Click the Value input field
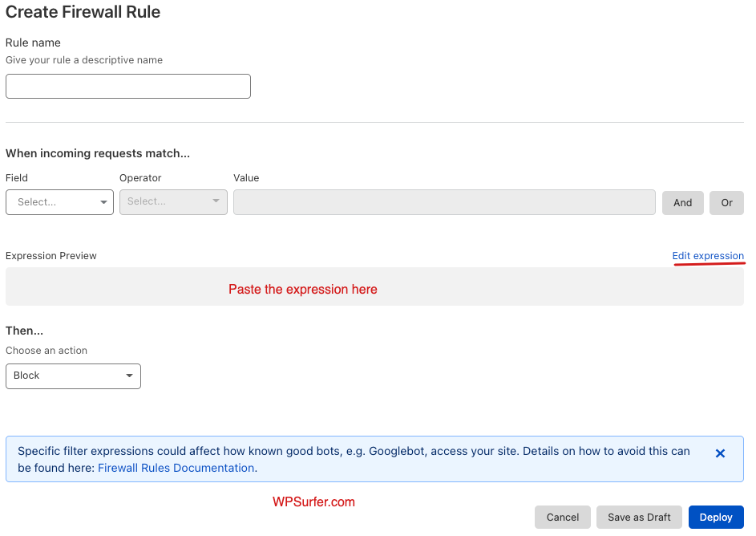Viewport: 756px width, 536px height. click(444, 202)
